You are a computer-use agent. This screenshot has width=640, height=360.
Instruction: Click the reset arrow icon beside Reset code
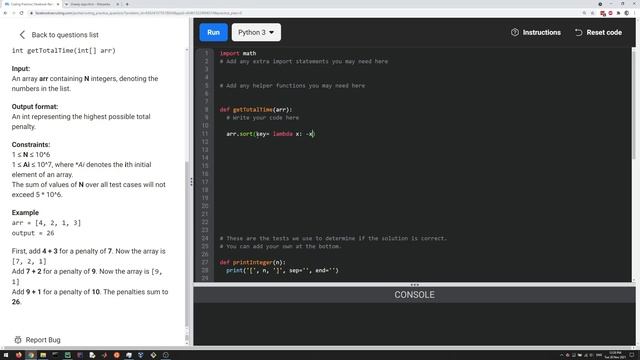coord(578,32)
